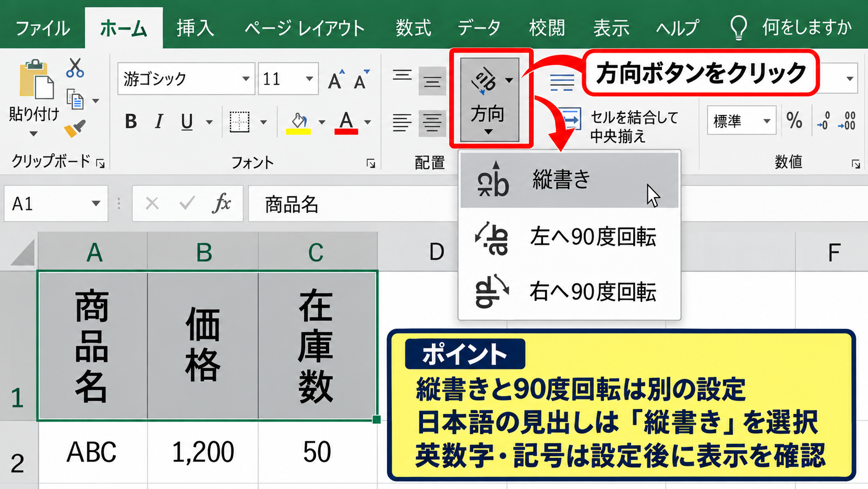
Task: Switch to the 数式 tab
Action: pyautogui.click(x=413, y=28)
